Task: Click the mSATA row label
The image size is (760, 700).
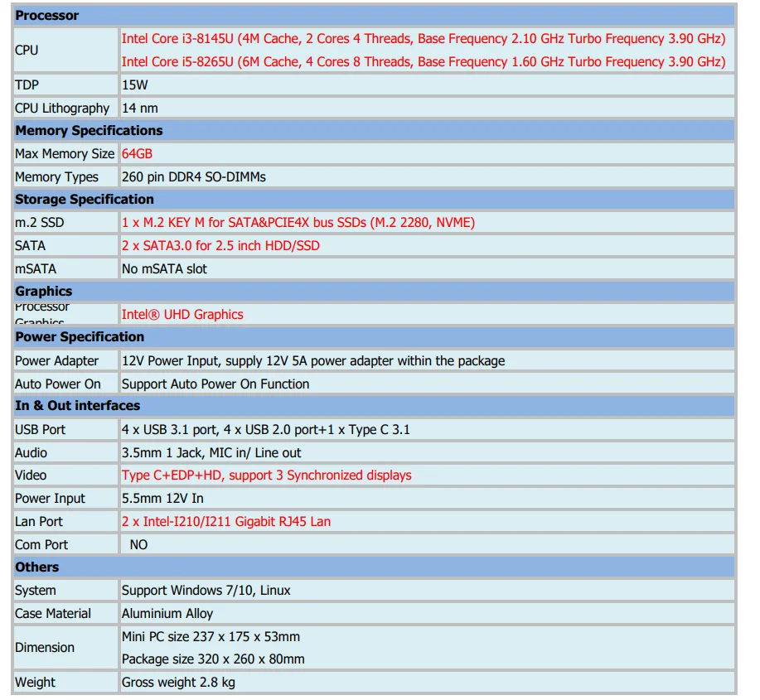Action: [x=36, y=269]
